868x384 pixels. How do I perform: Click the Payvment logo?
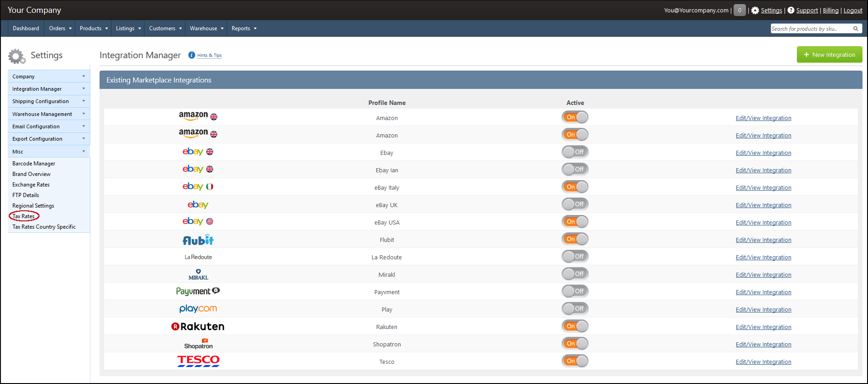point(198,291)
